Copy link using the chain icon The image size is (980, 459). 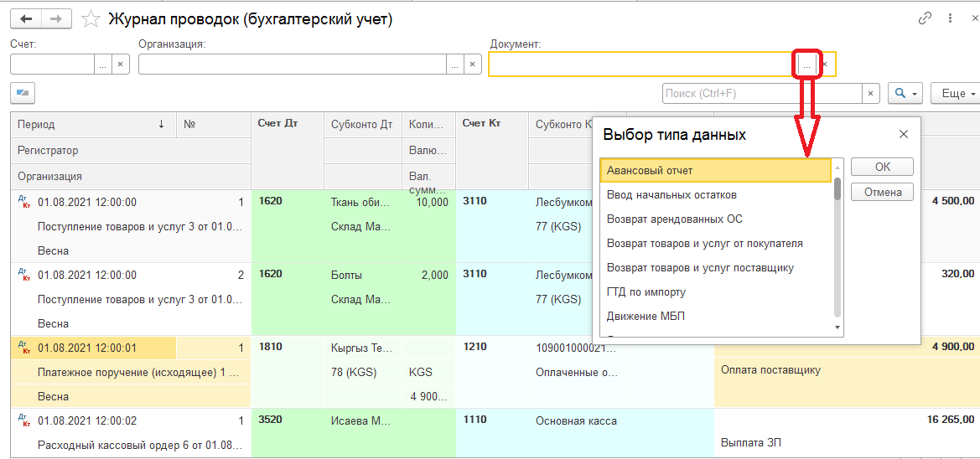click(926, 18)
